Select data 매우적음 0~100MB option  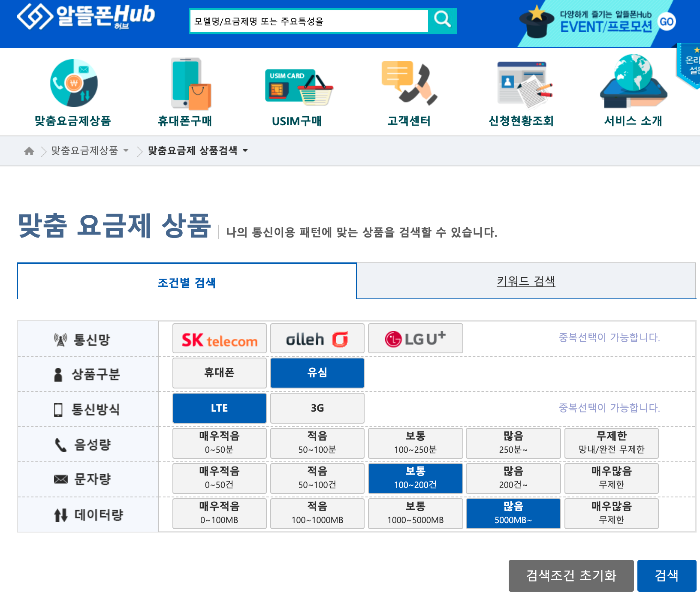point(220,514)
